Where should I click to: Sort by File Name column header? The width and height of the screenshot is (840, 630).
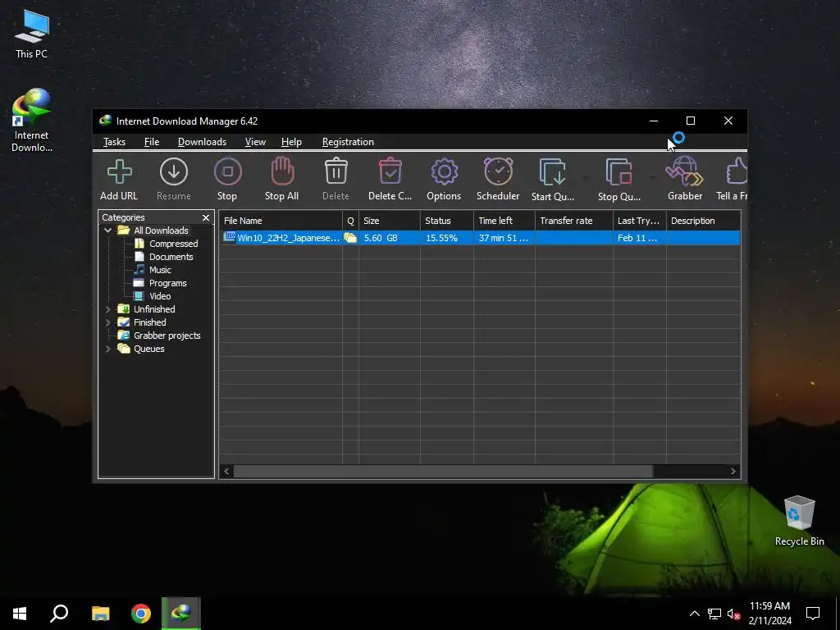pyautogui.click(x=281, y=221)
